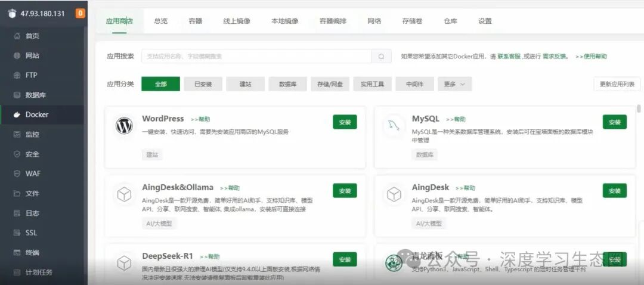Open the 容器编排 tab
The width and height of the screenshot is (644, 285).
click(333, 21)
